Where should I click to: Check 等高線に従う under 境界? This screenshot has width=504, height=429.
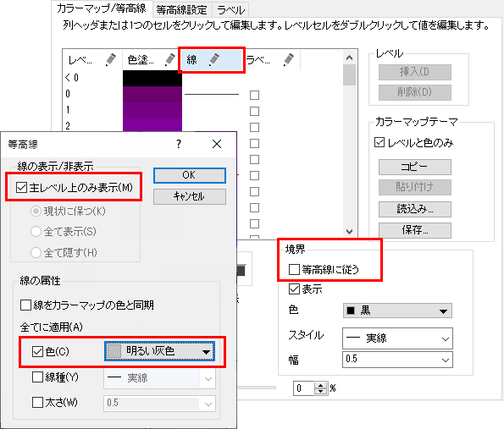[294, 269]
